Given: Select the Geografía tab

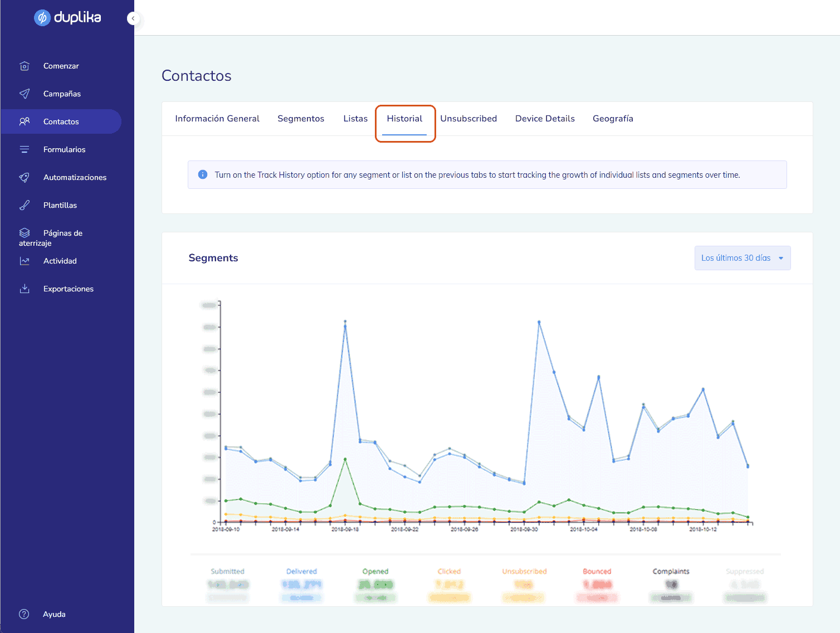Looking at the screenshot, I should (613, 119).
